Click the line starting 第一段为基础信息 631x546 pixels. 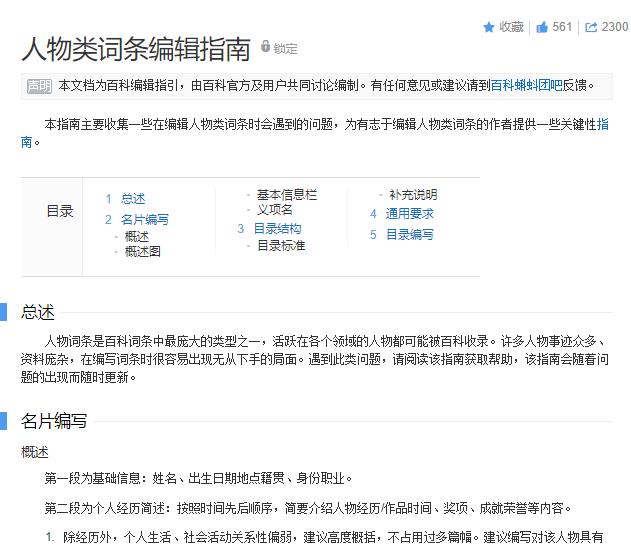pyautogui.click(x=198, y=478)
